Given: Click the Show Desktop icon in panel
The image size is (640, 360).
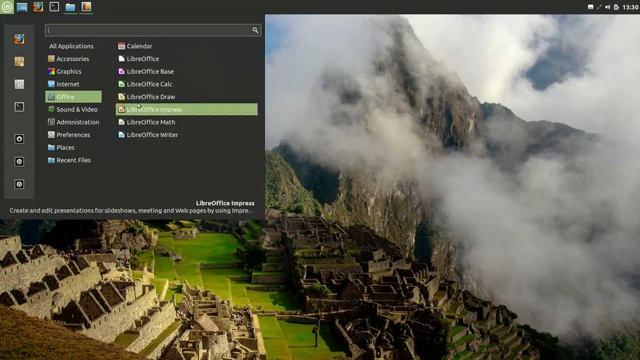Looking at the screenshot, I should tap(22, 7).
